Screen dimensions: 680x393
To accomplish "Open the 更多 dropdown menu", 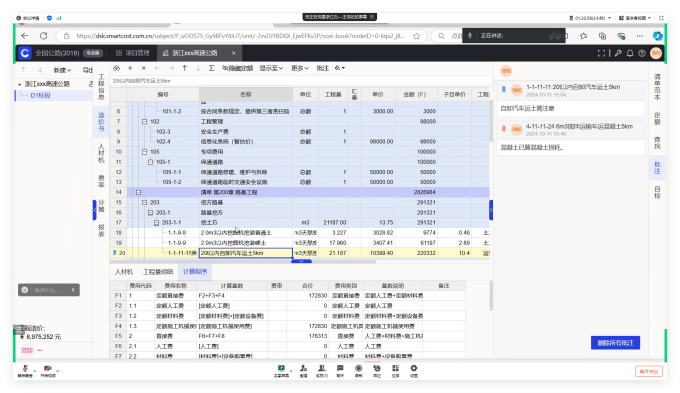I will (x=300, y=68).
